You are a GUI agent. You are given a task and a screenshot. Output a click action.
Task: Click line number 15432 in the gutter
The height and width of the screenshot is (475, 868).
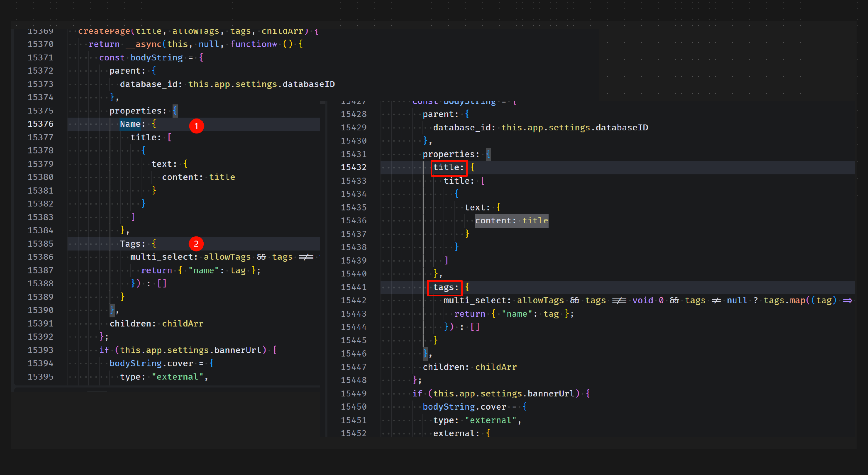pos(353,167)
